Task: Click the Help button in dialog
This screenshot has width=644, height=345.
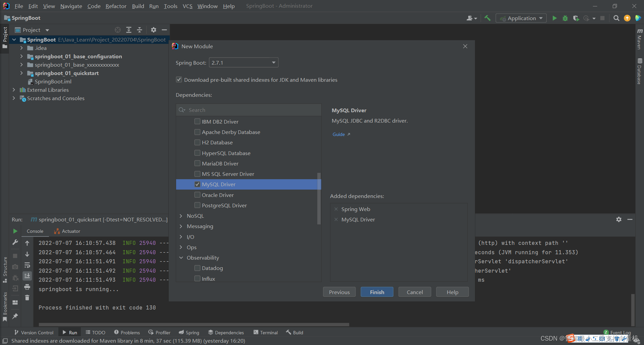Action: click(x=452, y=292)
